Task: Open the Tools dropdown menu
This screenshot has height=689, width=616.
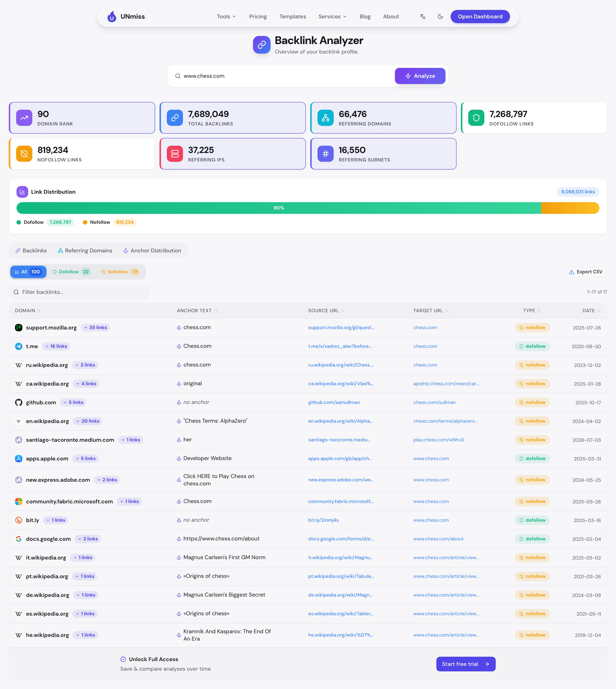Action: [226, 16]
